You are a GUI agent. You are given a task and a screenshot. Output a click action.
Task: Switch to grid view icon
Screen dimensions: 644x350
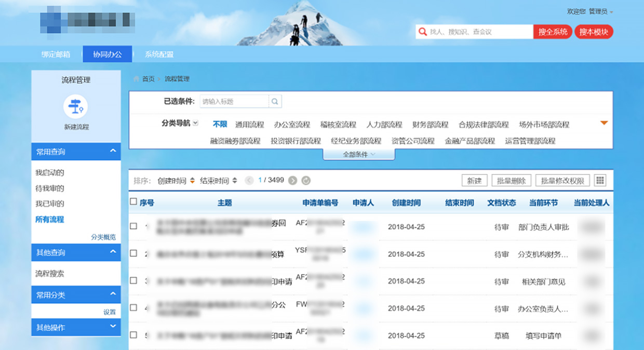[x=600, y=181]
